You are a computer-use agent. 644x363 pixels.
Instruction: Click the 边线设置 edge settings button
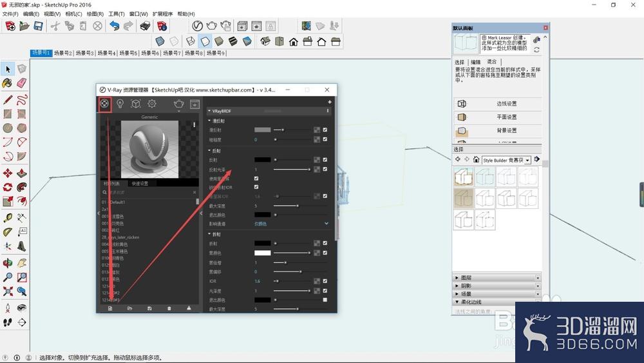pyautogui.click(x=497, y=104)
